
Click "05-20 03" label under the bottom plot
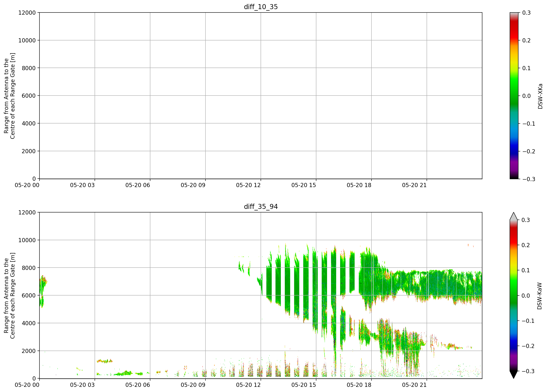83,385
